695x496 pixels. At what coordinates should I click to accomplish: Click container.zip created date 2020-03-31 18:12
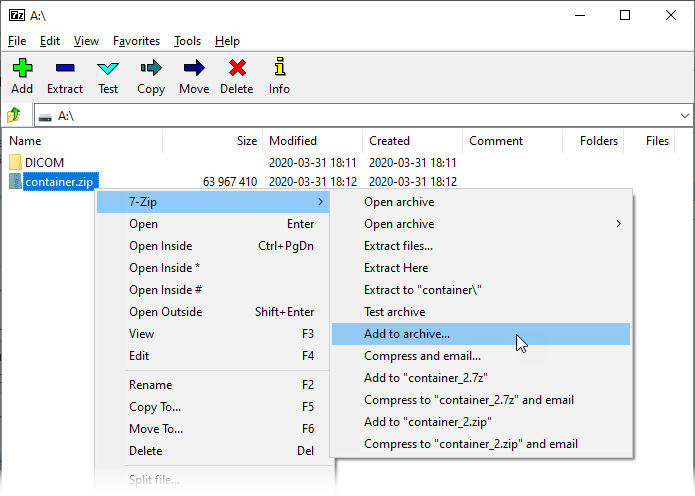413,182
